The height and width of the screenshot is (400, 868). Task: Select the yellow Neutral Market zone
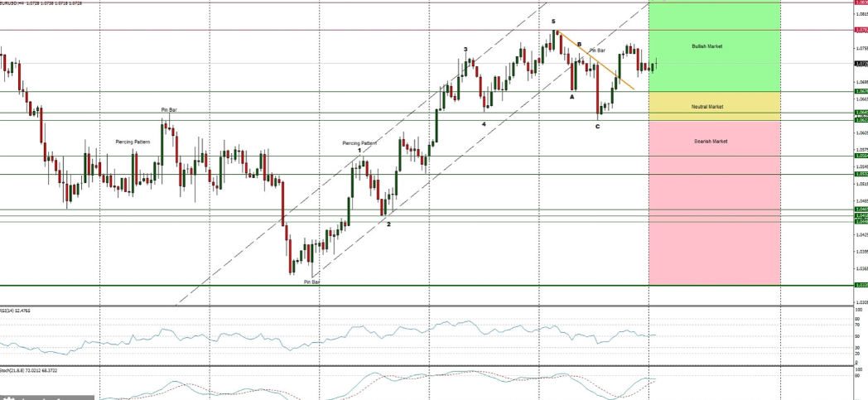tap(714, 106)
